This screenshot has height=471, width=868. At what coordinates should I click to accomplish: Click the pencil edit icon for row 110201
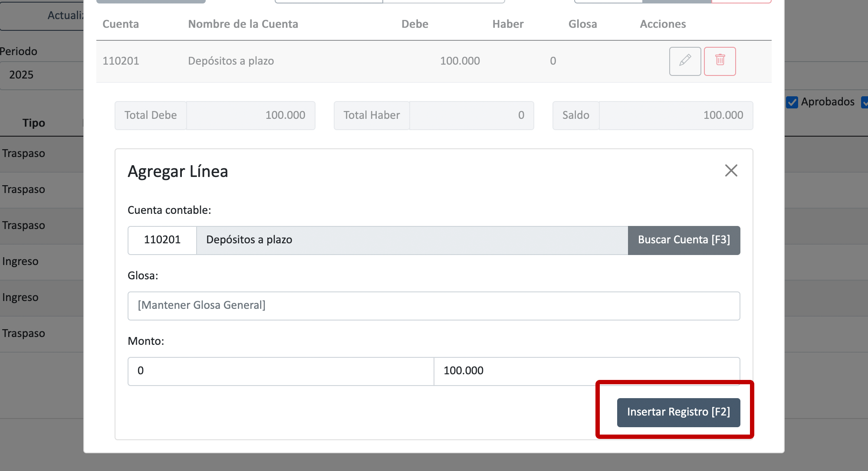coord(685,61)
